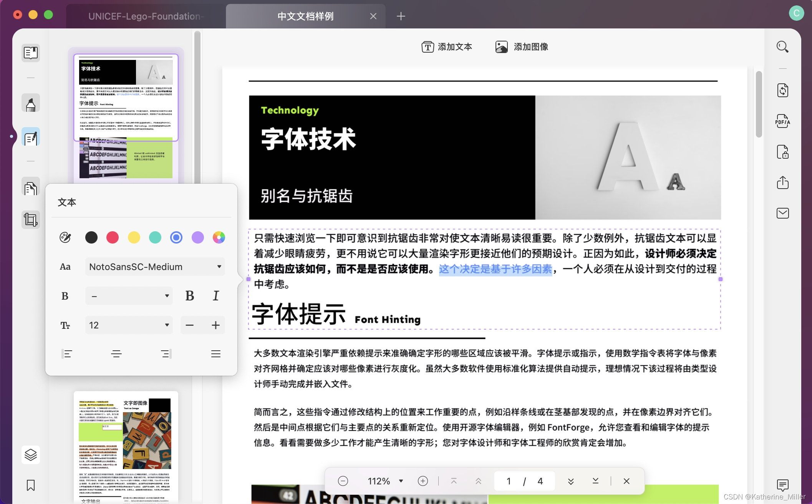Toggle bold text style button
This screenshot has width=812, height=504.
[x=190, y=296]
